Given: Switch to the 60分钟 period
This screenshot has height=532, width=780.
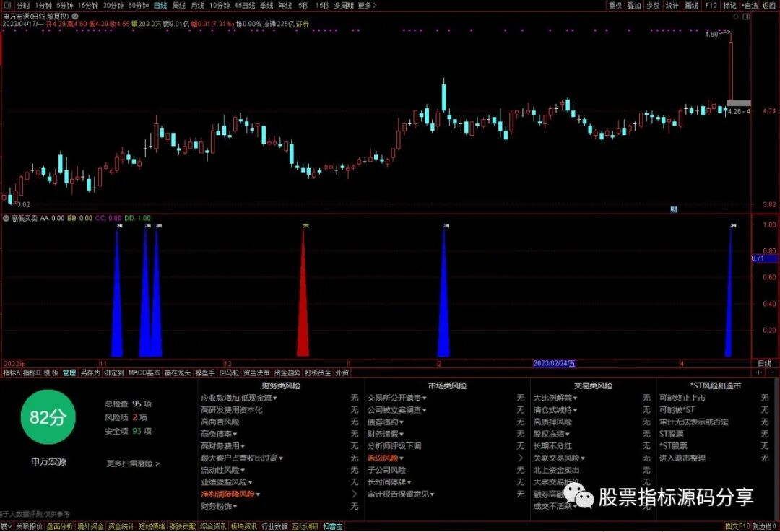Looking at the screenshot, I should pyautogui.click(x=138, y=6).
